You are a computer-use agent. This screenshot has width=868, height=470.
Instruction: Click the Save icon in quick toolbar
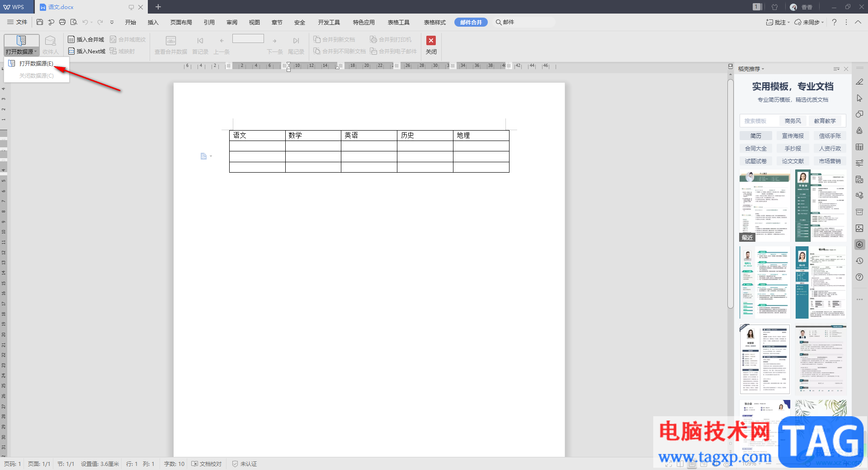pyautogui.click(x=40, y=22)
